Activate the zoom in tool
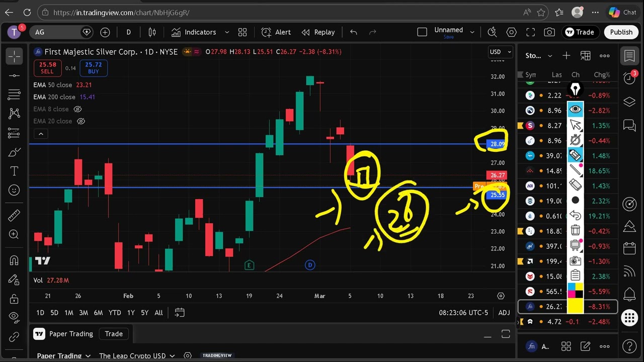The height and width of the screenshot is (362, 644). 14,234
